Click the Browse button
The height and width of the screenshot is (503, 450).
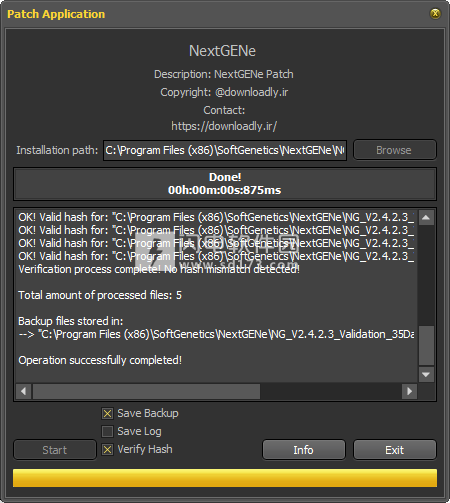pyautogui.click(x=395, y=150)
